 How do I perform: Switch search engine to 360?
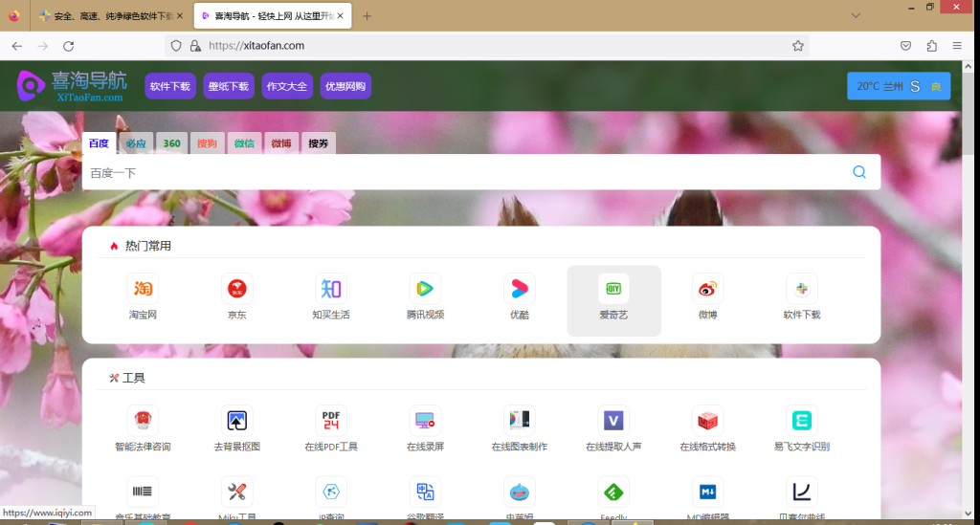[172, 143]
